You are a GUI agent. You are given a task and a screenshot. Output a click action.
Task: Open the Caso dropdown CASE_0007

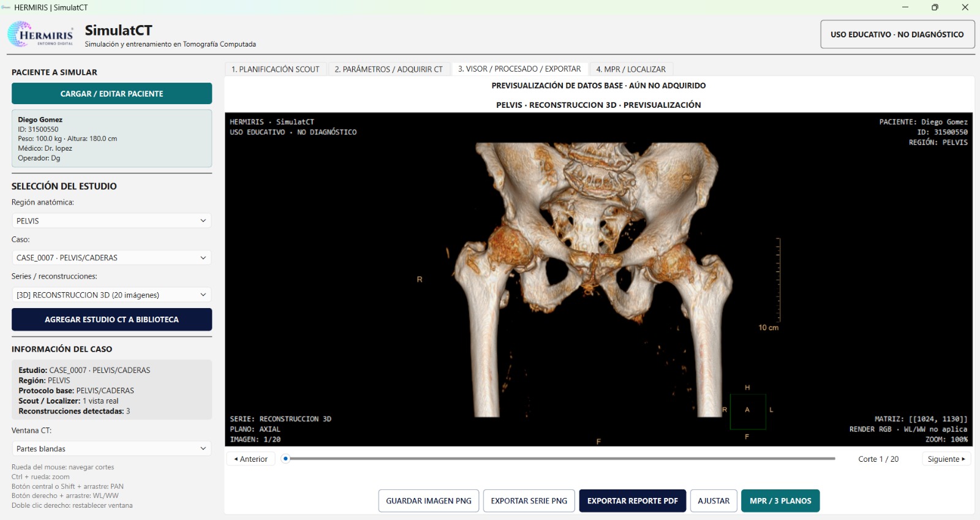pos(111,258)
